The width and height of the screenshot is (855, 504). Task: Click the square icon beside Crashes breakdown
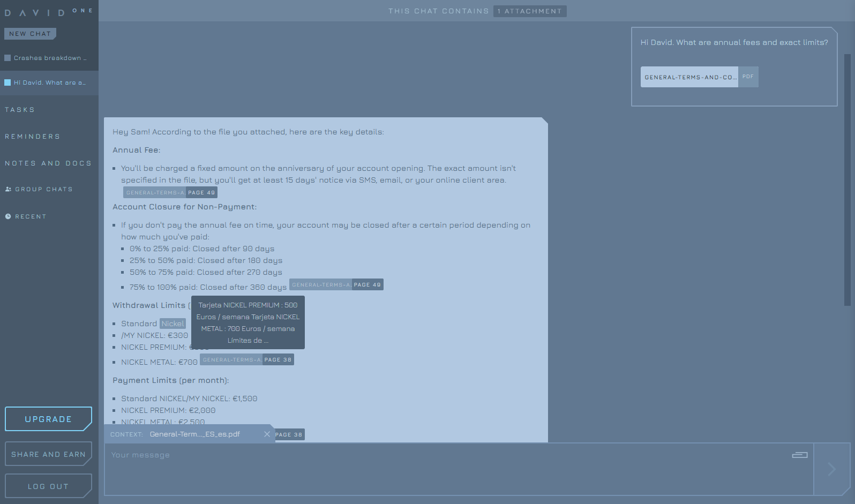[x=7, y=58]
